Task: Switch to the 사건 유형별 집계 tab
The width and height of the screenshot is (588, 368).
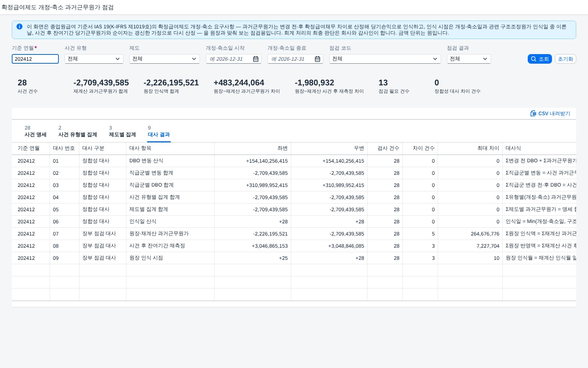Action: 78,131
